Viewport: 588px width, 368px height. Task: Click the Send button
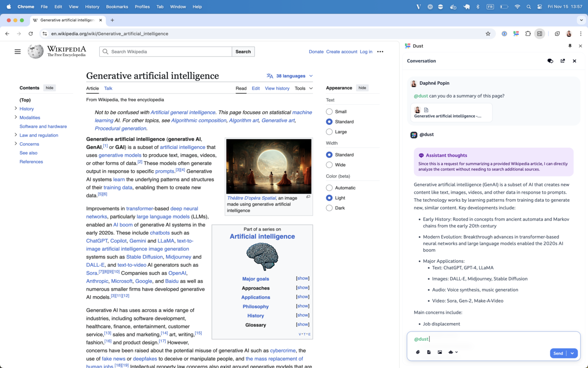pyautogui.click(x=558, y=353)
